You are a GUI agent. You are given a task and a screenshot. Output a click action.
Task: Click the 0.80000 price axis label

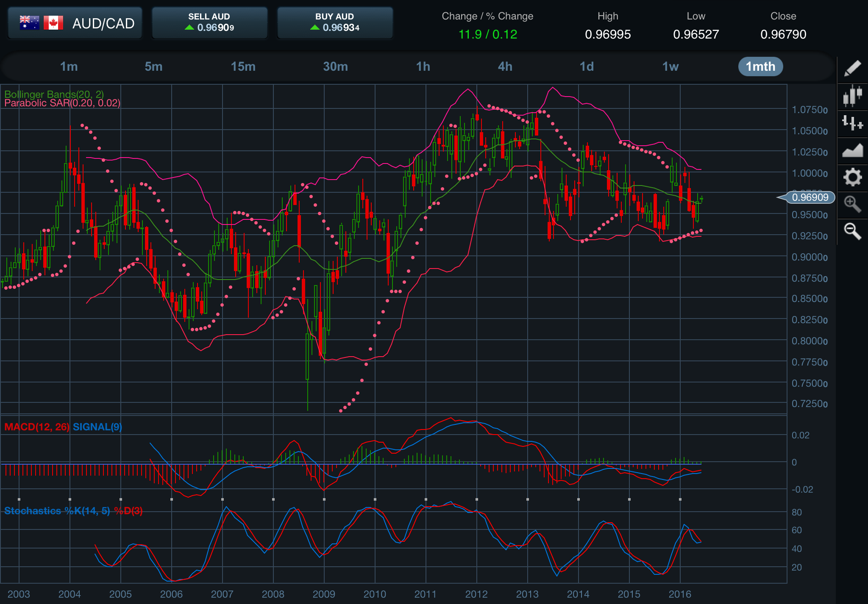click(x=810, y=341)
